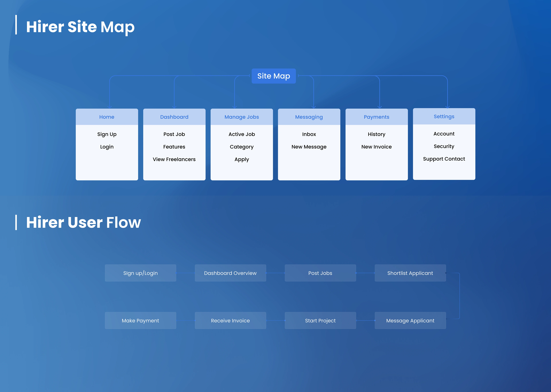Select the Start Project flow step
Screen dimensions: 551x392
320,321
